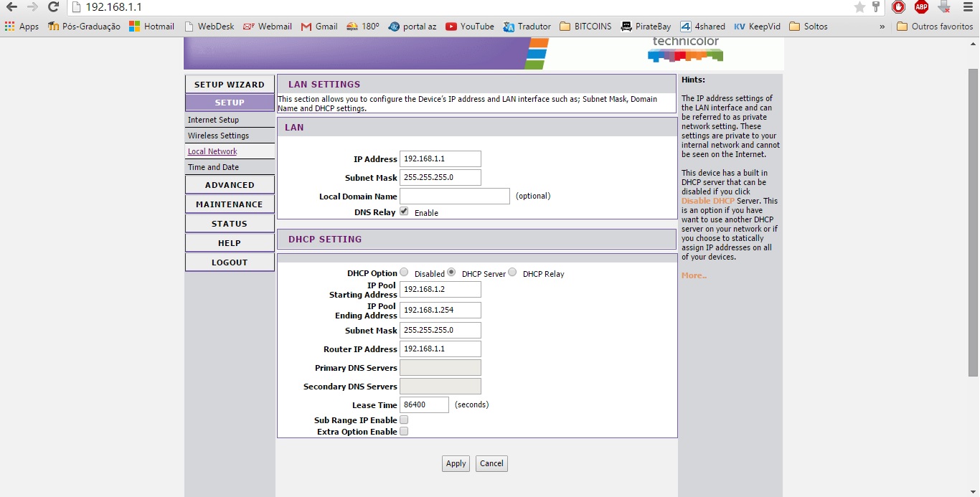Cancel the LAN settings changes
Image resolution: width=980 pixels, height=497 pixels.
point(491,463)
